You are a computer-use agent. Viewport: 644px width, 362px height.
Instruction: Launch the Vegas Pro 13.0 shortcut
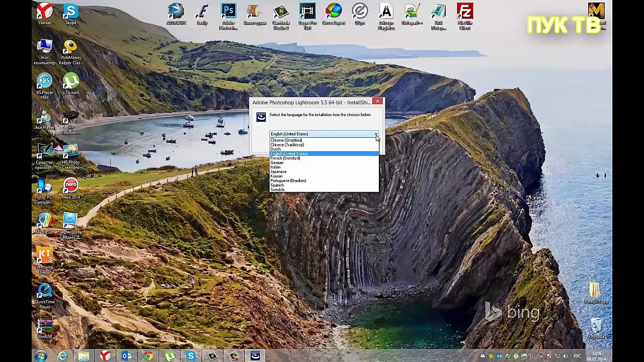307,17
